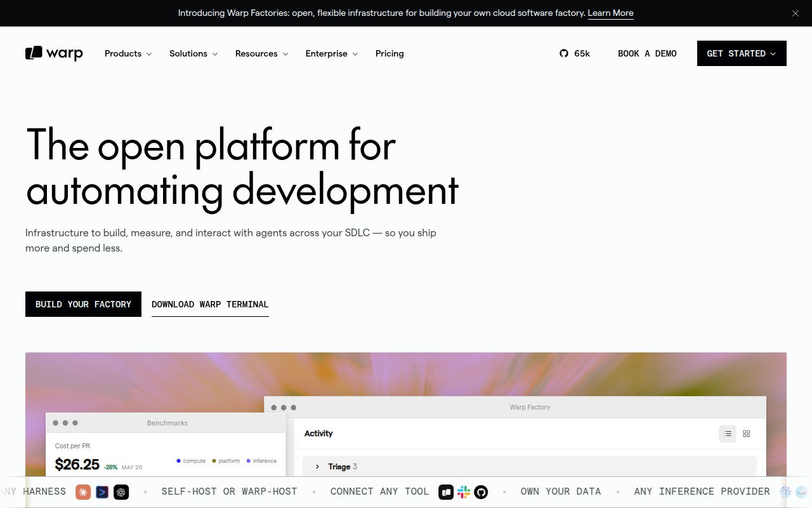
Task: Open the Get Started dropdown button
Action: click(x=742, y=53)
